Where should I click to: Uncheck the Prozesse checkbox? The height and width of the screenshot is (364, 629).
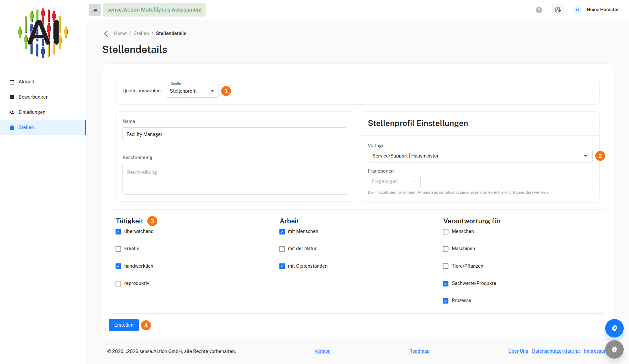pyautogui.click(x=446, y=301)
